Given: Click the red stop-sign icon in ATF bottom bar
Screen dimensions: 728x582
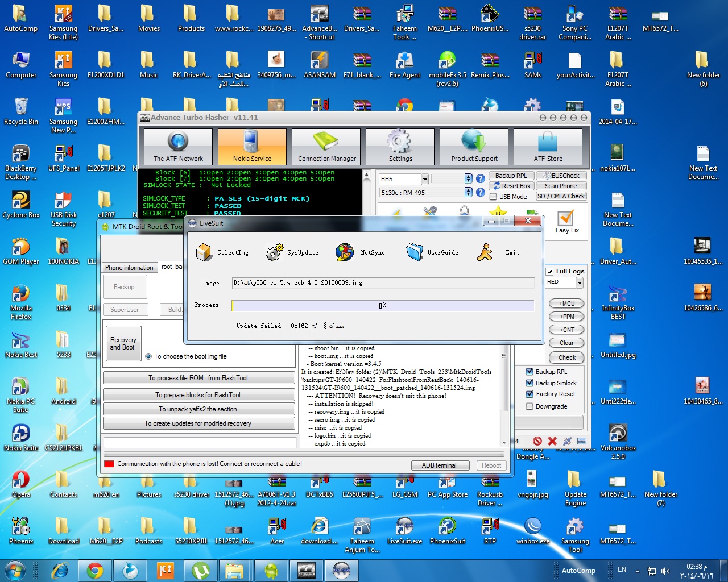Looking at the screenshot, I should [x=537, y=441].
